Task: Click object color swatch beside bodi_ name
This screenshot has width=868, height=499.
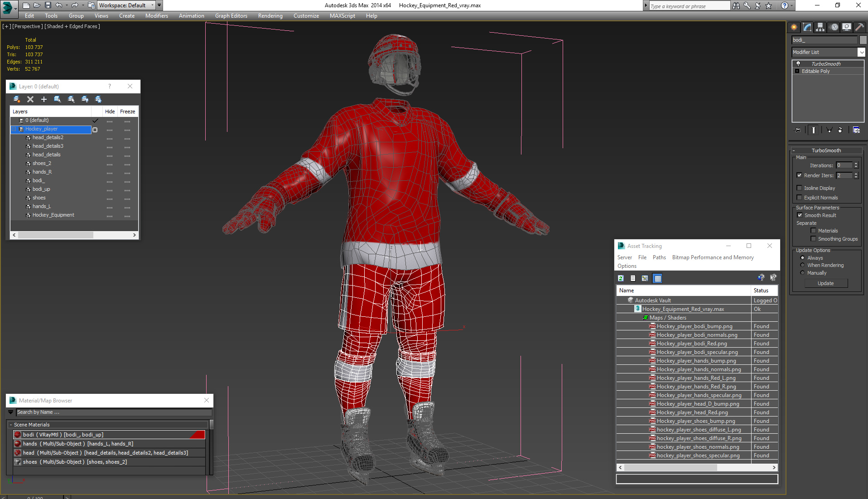Action: coord(863,40)
